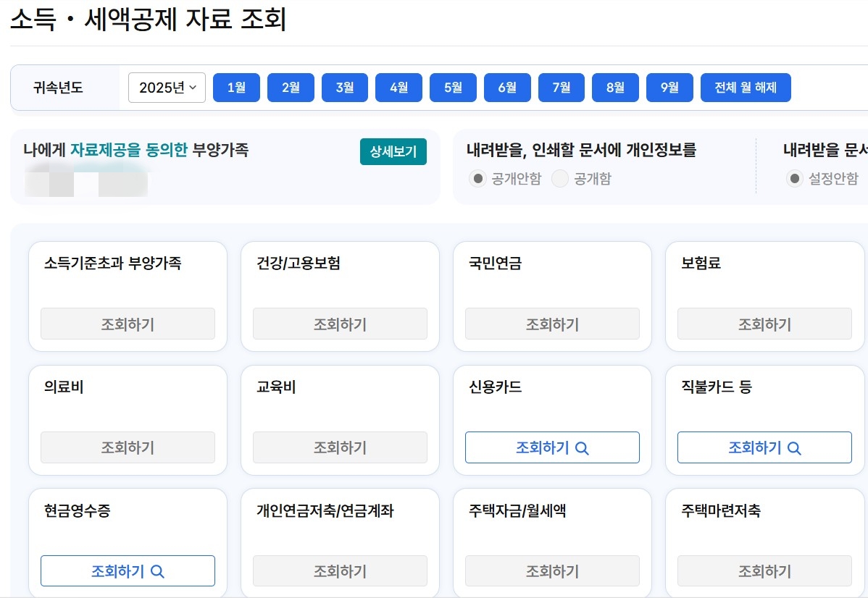This screenshot has width=868, height=598.
Task: Click 조회하기 on the 의료비 card
Action: (128, 447)
